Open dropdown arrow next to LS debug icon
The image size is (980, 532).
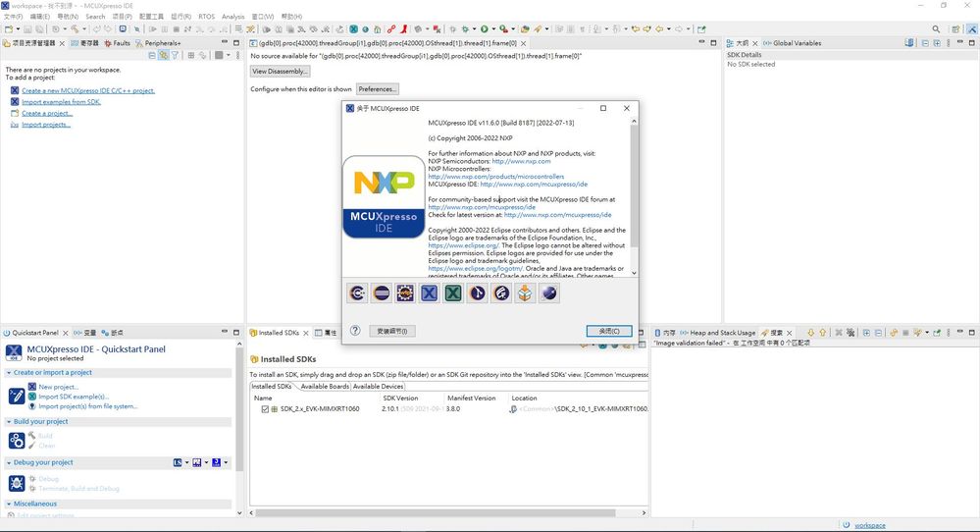186,462
